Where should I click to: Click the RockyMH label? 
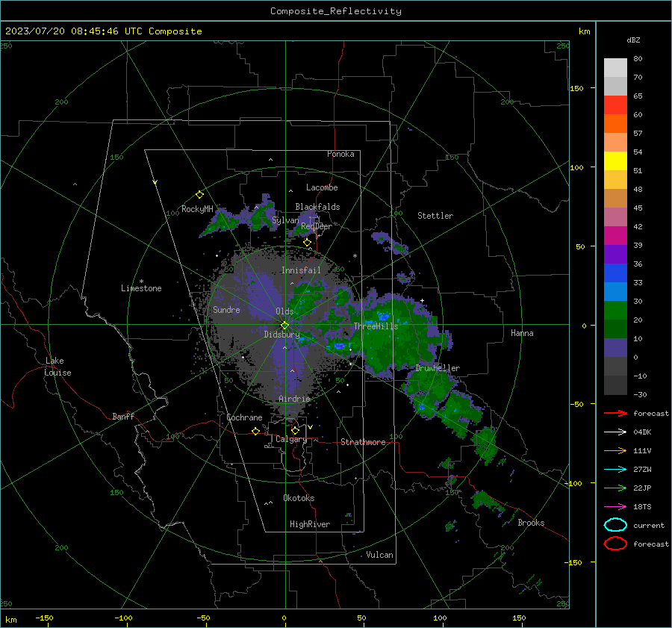(x=197, y=209)
